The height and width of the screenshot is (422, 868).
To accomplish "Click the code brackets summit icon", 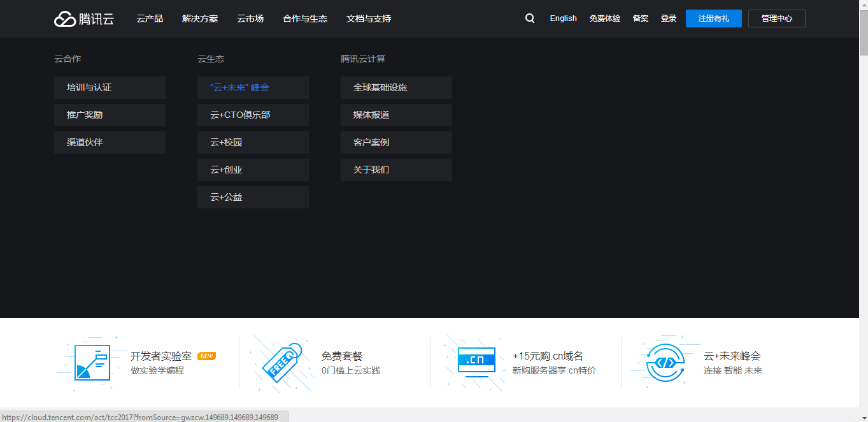I will 665,363.
